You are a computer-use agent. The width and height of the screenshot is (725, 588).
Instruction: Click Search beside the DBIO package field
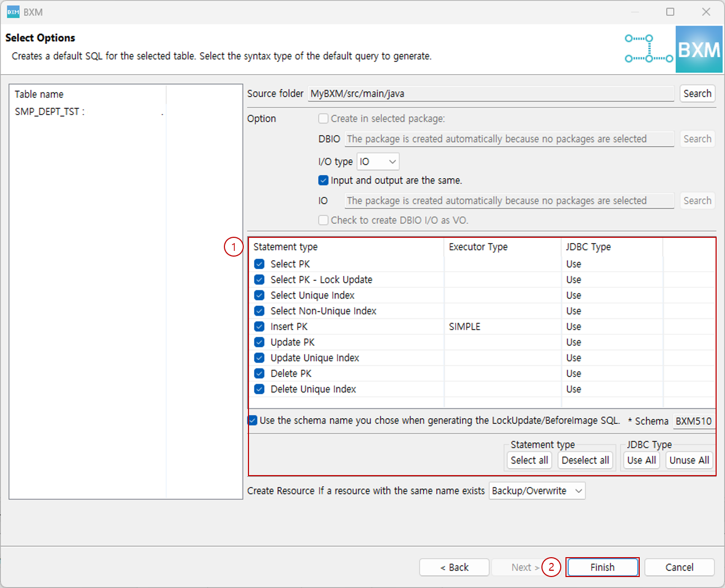coord(697,139)
